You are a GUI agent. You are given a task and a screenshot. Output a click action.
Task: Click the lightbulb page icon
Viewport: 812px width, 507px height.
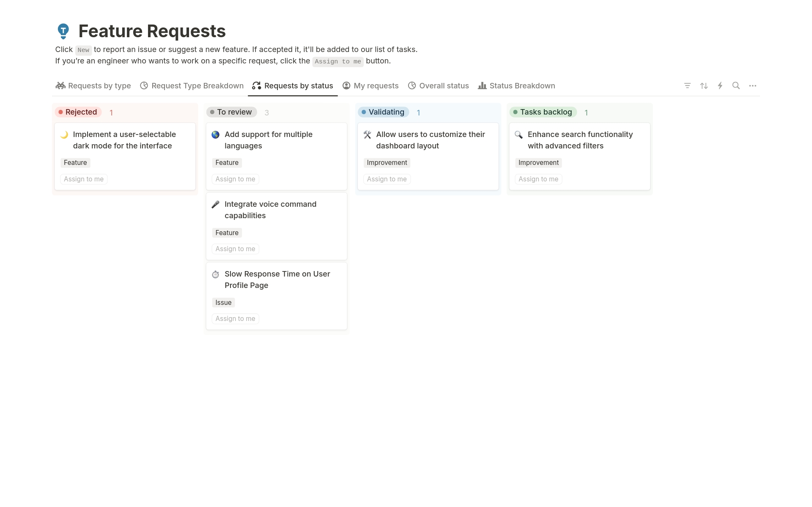pos(63,31)
